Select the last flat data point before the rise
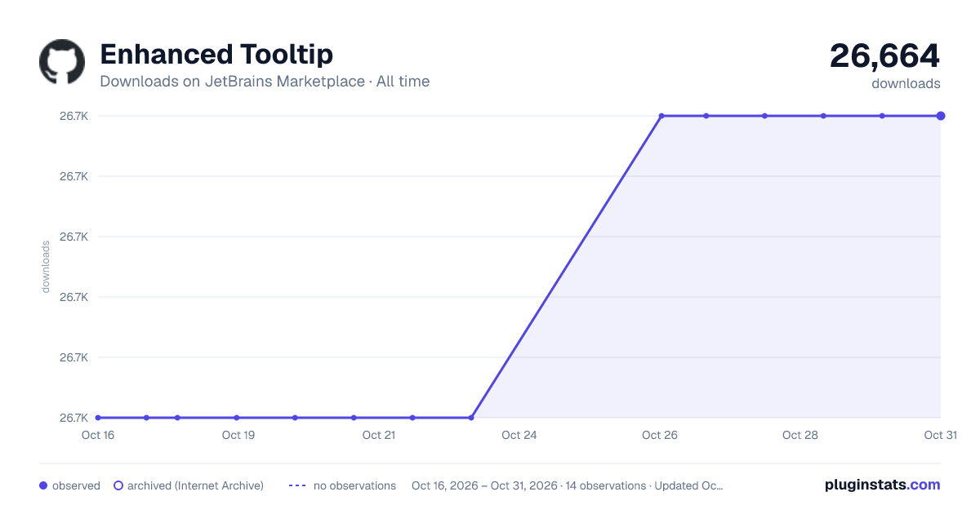Screen dimensions: 980x514 click(x=471, y=418)
